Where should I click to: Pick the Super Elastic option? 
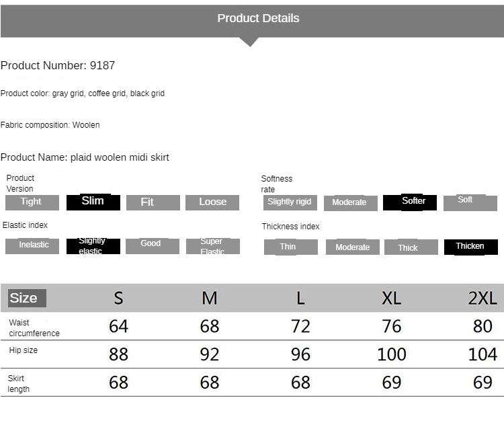coord(213,246)
